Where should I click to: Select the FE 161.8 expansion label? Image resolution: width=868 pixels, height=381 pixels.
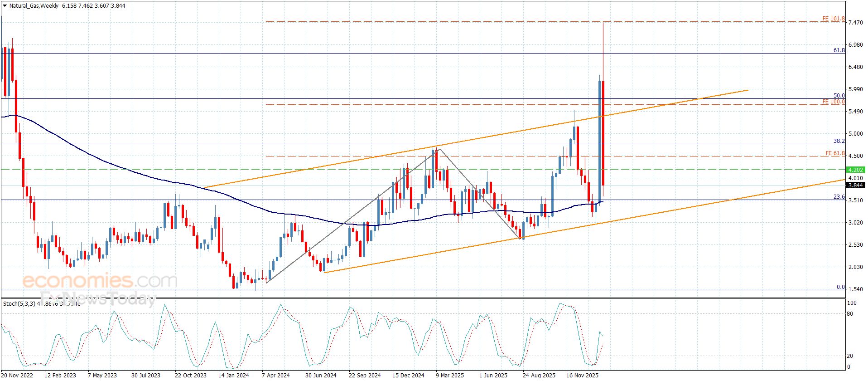[x=833, y=19]
